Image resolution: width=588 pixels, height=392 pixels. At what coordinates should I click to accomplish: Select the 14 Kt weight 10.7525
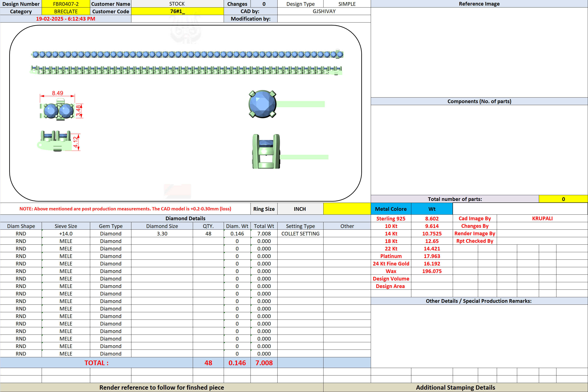(x=432, y=234)
